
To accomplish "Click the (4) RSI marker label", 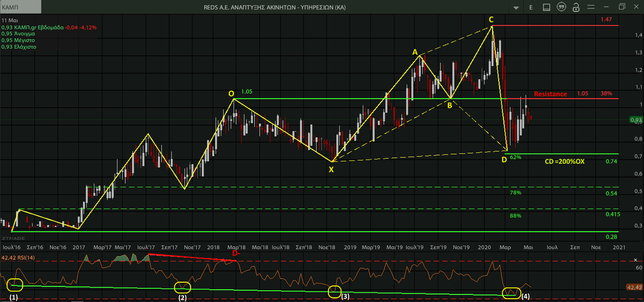I will (x=525, y=296).
